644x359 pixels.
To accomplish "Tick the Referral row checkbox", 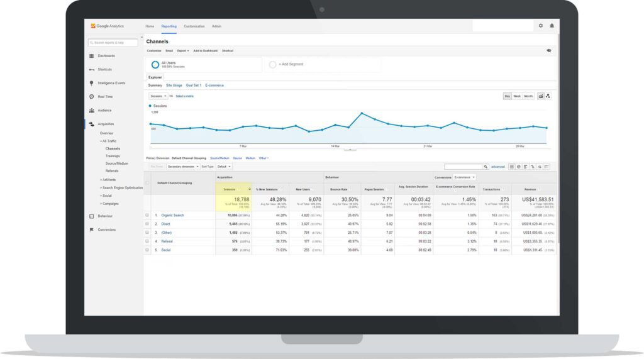I will 147,241.
